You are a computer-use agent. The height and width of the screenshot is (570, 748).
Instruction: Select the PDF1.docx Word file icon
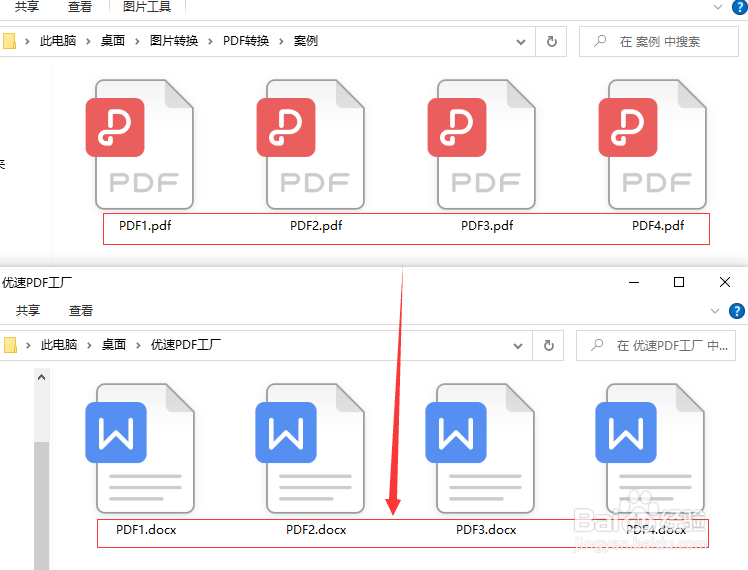(140, 448)
